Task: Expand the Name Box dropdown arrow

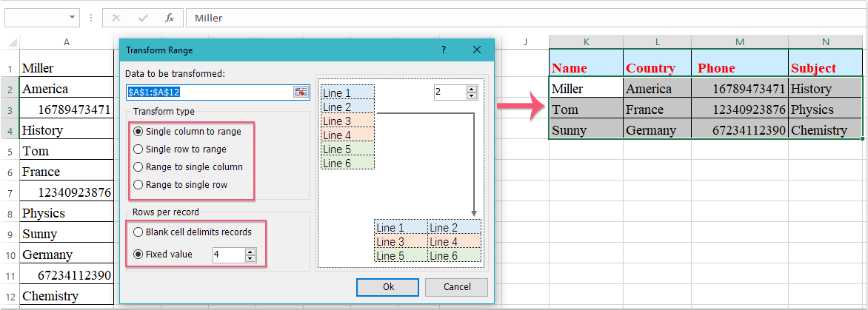Action: tap(72, 17)
